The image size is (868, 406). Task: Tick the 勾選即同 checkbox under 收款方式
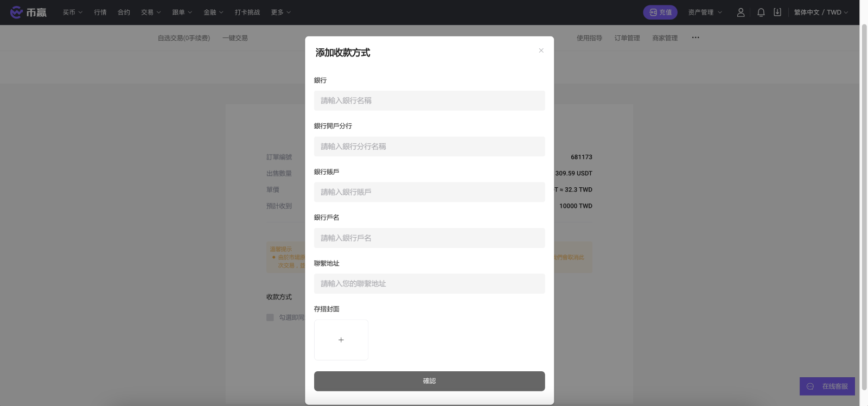[x=270, y=318]
